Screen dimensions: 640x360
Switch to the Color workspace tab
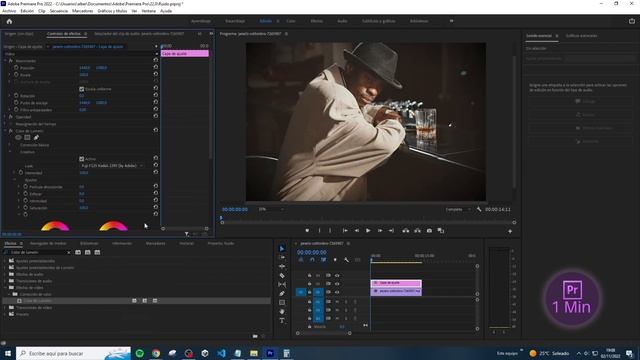point(291,21)
